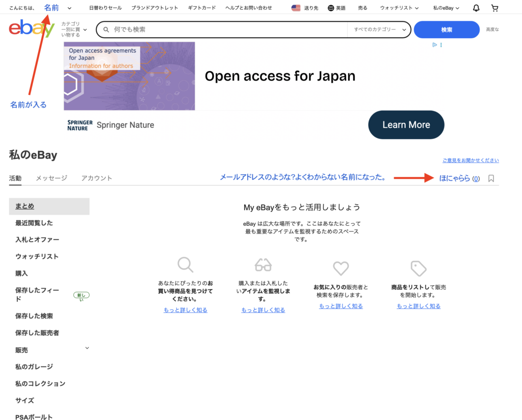522x420 pixels.
Task: Switch to the メッセージ tab
Action: (51, 178)
